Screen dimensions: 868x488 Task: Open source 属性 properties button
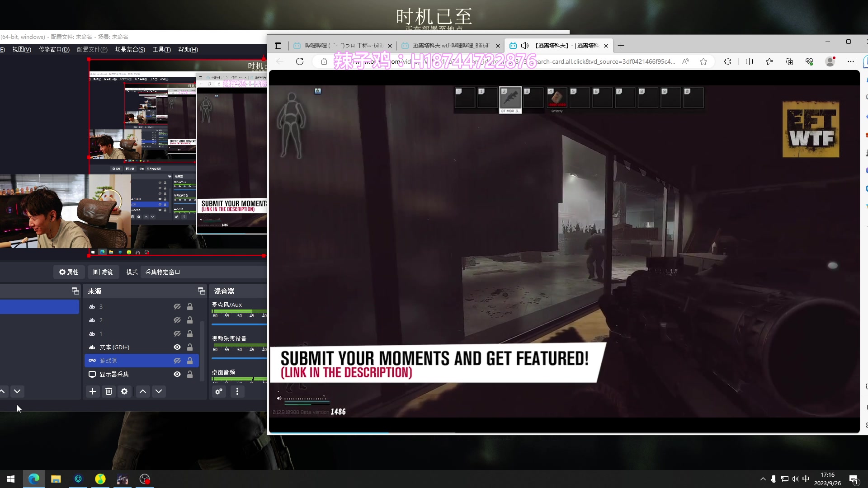click(69, 272)
